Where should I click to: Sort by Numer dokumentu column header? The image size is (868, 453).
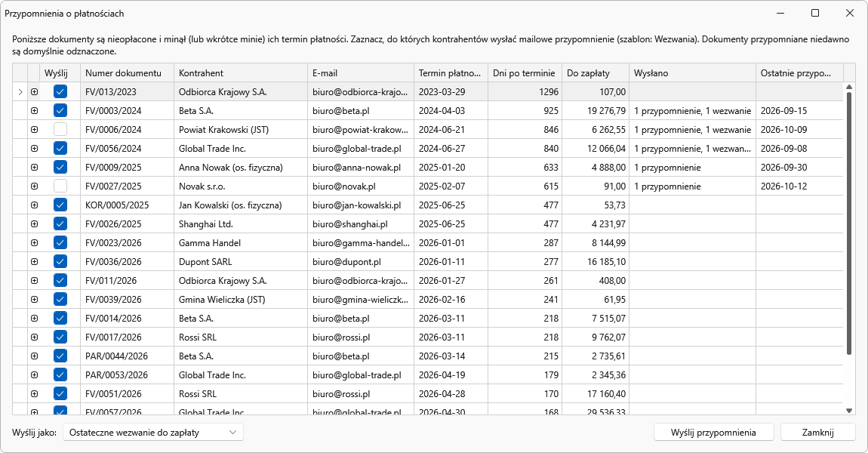click(127, 73)
